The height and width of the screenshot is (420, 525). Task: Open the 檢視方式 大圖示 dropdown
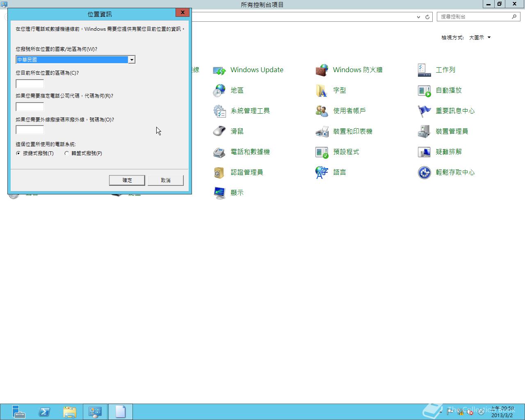pos(480,38)
